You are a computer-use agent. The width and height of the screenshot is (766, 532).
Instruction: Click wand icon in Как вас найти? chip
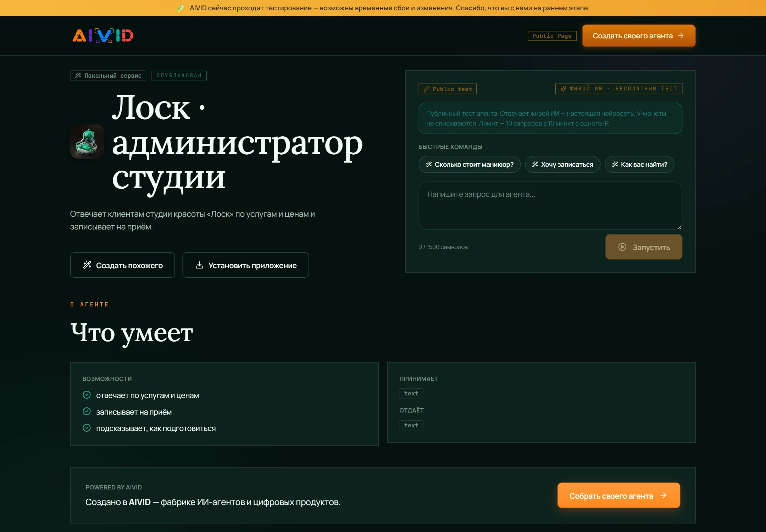(615, 164)
